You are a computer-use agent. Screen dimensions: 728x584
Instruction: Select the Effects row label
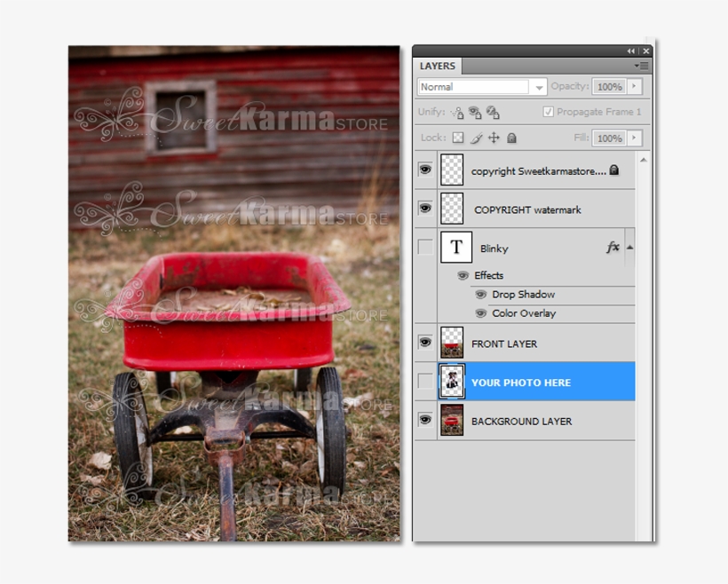488,275
